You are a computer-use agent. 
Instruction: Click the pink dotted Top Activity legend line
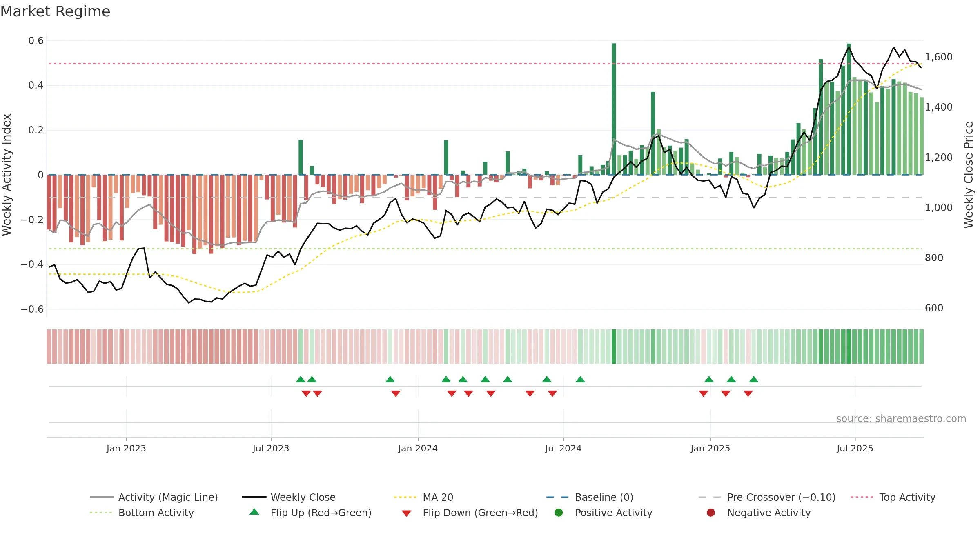863,497
